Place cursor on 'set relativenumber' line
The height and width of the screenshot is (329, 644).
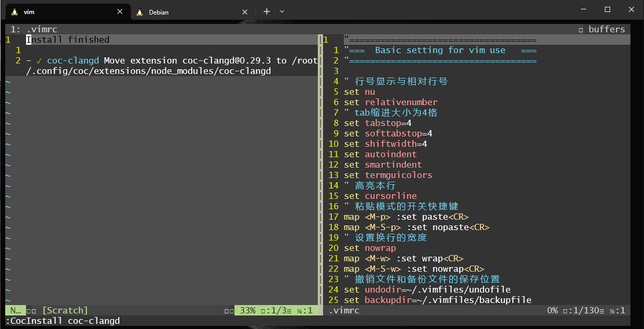(x=391, y=102)
